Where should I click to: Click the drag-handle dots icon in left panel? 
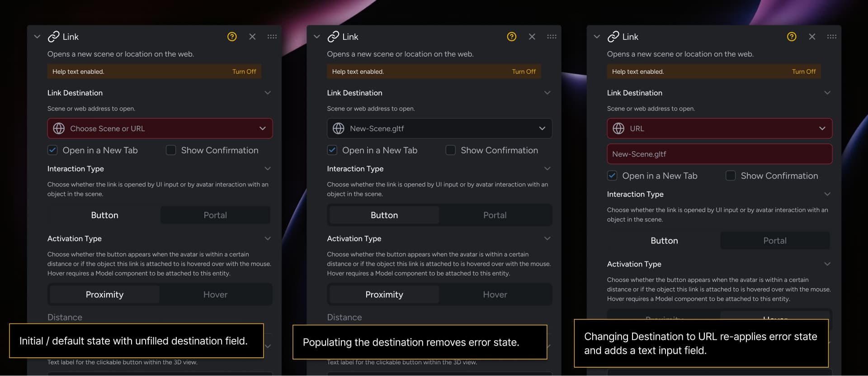tap(272, 37)
